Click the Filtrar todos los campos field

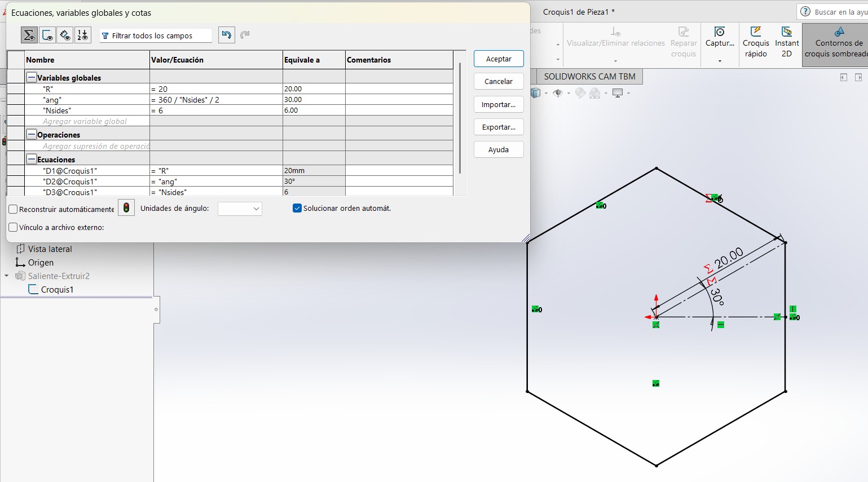(156, 36)
